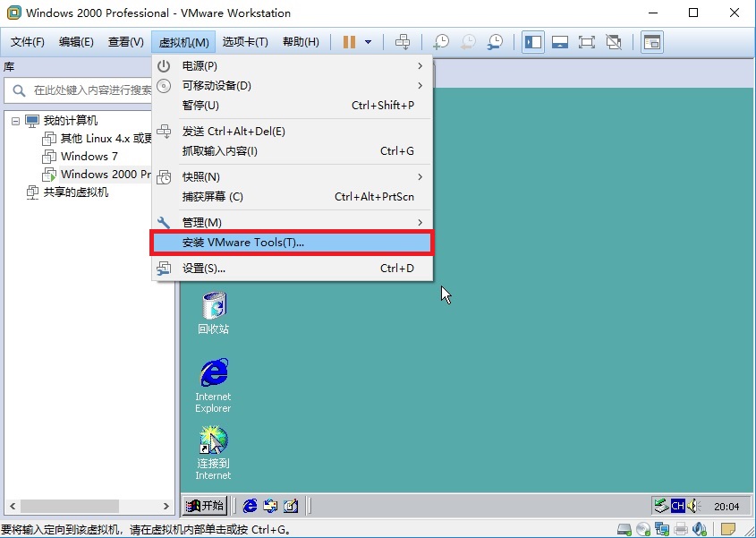The width and height of the screenshot is (756, 538).
Task: Toggle the library sidebar view icon
Action: tap(532, 42)
